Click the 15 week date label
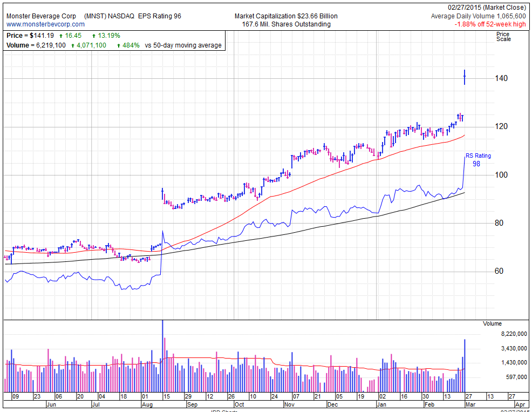This screenshot has width=532, height=412. point(166,396)
